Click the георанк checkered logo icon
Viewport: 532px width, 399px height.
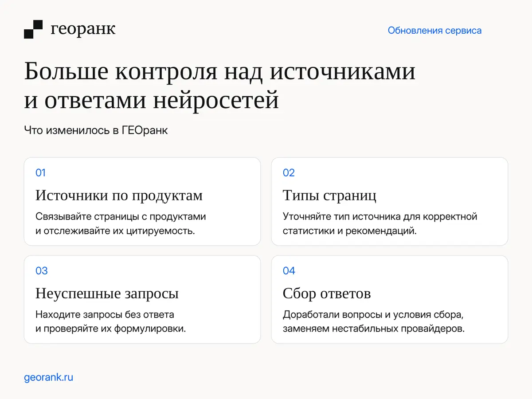tap(33, 29)
